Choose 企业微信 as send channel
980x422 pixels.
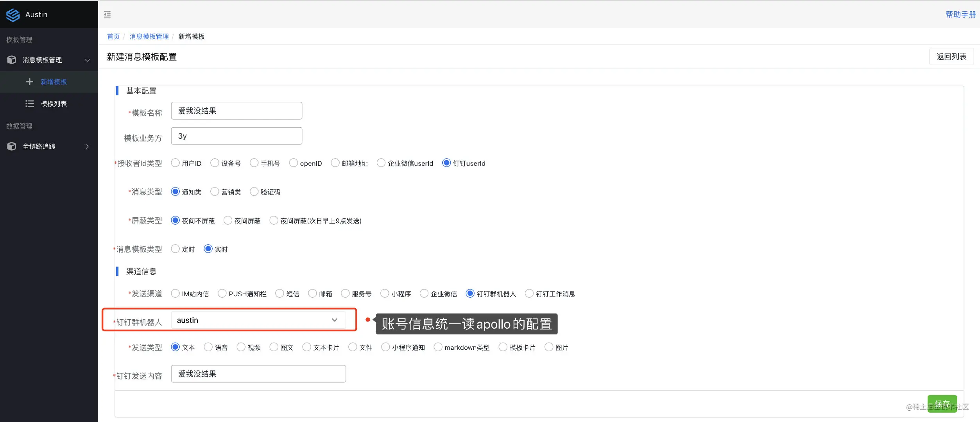(x=424, y=293)
